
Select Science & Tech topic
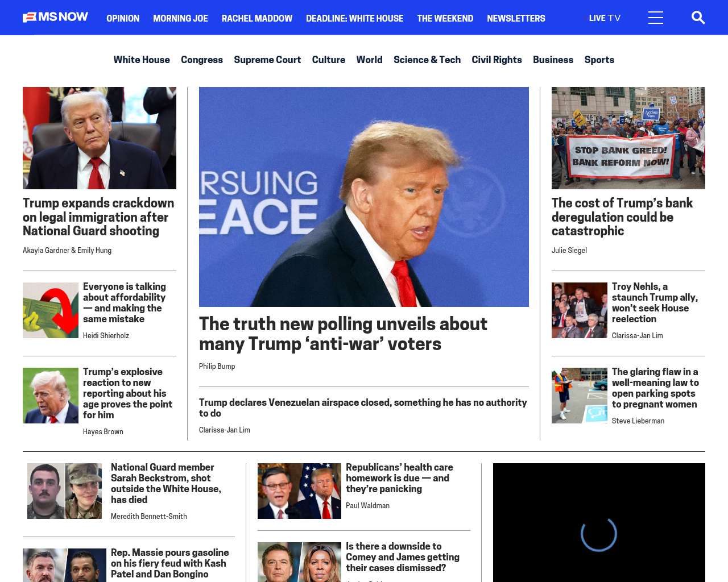427,60
